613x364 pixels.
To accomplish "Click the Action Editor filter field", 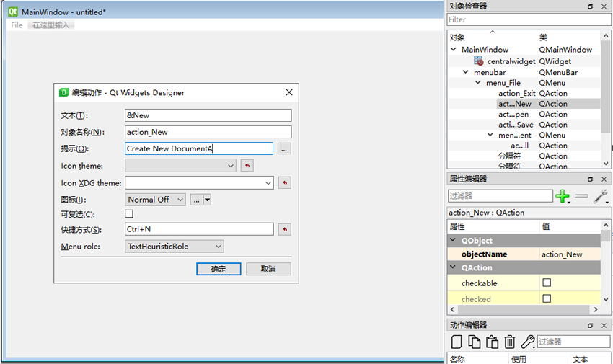I will [x=573, y=342].
